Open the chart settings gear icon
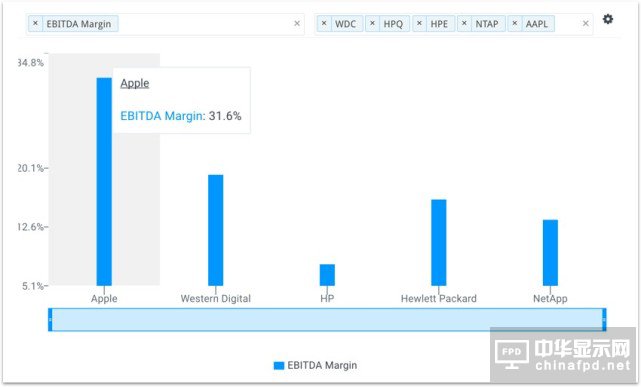The image size is (641, 387). (x=608, y=19)
